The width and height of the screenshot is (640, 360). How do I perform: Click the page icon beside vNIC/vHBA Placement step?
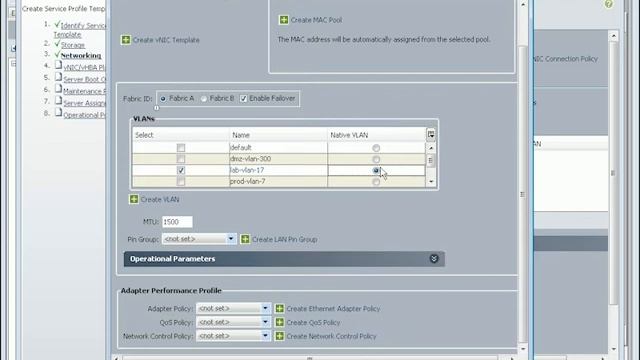58,65
